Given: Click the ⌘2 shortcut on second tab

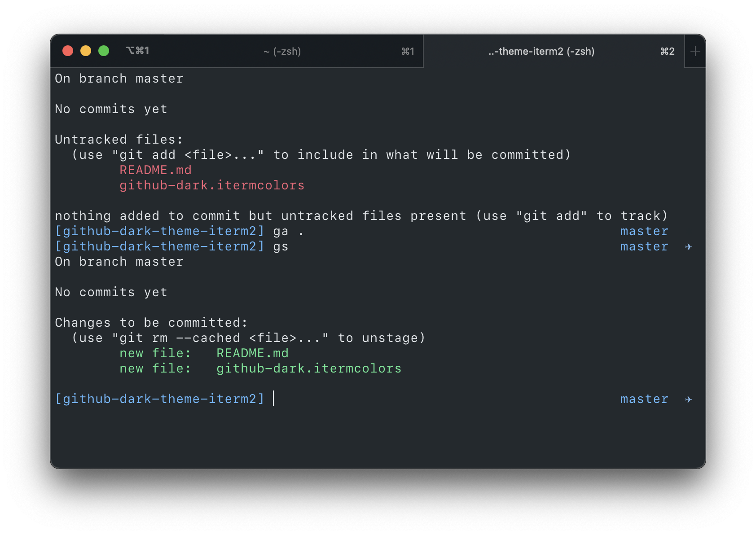Looking at the screenshot, I should point(667,51).
